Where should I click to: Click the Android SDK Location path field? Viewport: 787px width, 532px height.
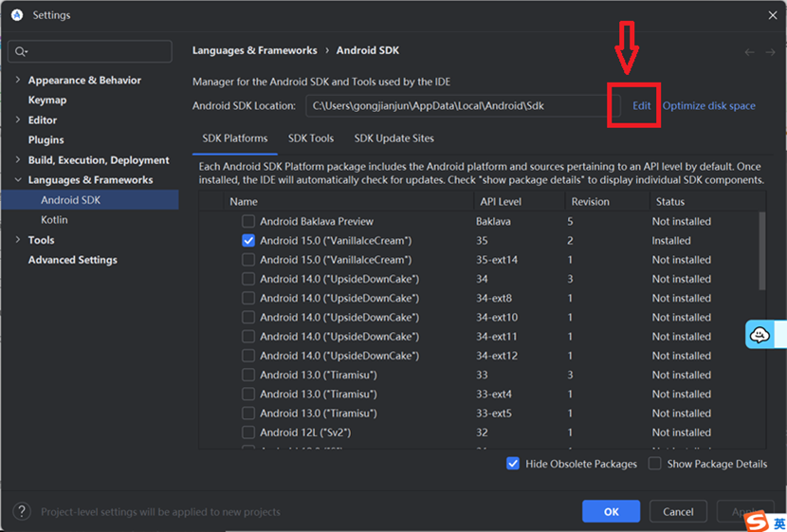pos(463,106)
